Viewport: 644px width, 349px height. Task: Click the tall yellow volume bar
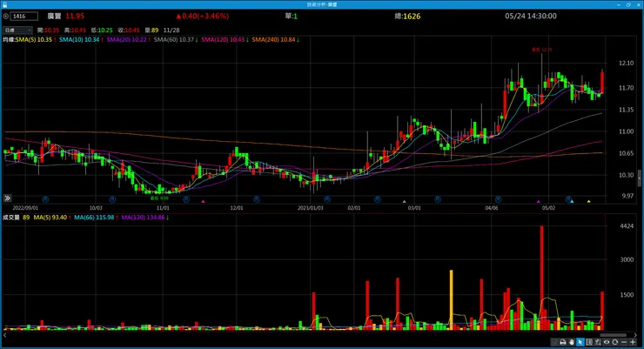point(452,299)
